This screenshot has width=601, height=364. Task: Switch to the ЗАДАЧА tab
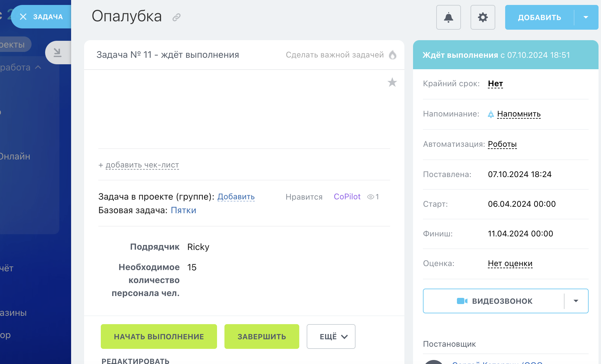48,17
